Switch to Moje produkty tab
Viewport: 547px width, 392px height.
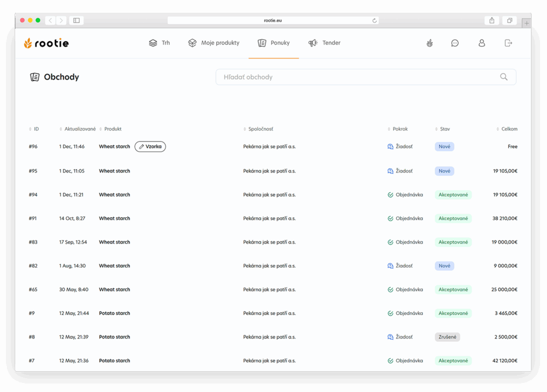pyautogui.click(x=214, y=43)
